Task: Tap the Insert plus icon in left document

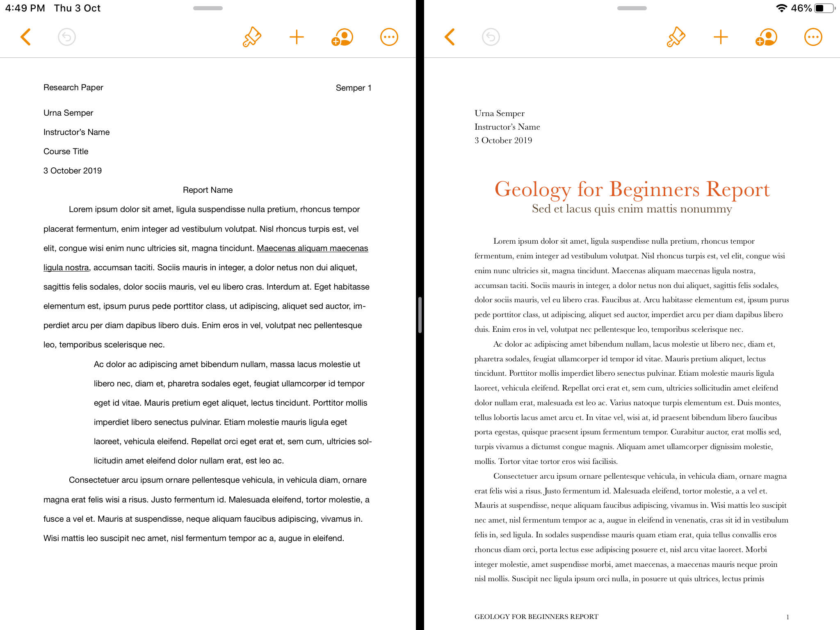Action: (297, 37)
